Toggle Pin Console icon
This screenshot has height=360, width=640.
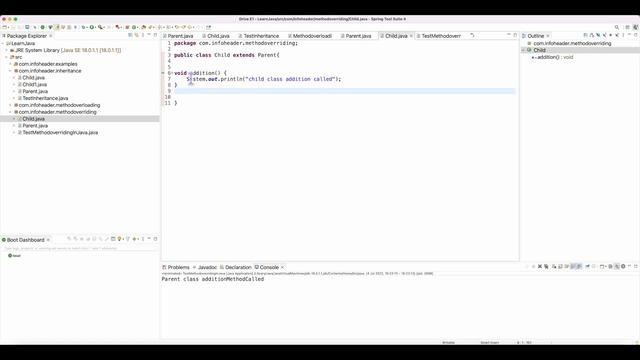pyautogui.click(x=587, y=267)
